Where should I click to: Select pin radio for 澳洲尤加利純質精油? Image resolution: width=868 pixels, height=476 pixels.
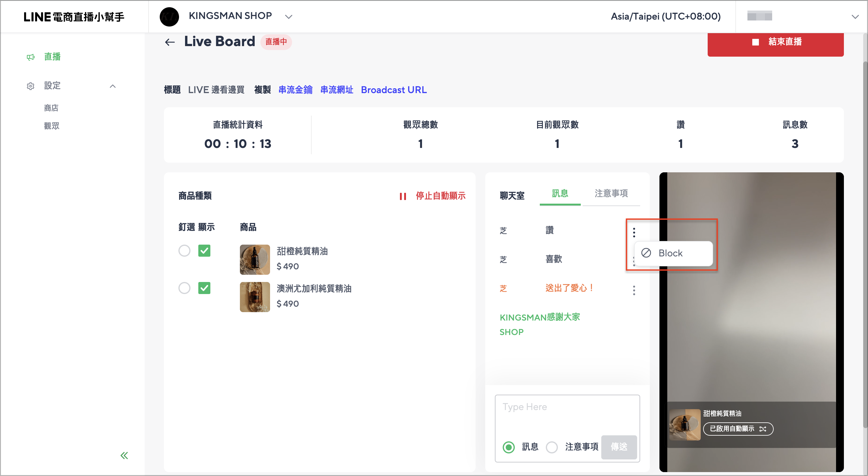pos(184,288)
